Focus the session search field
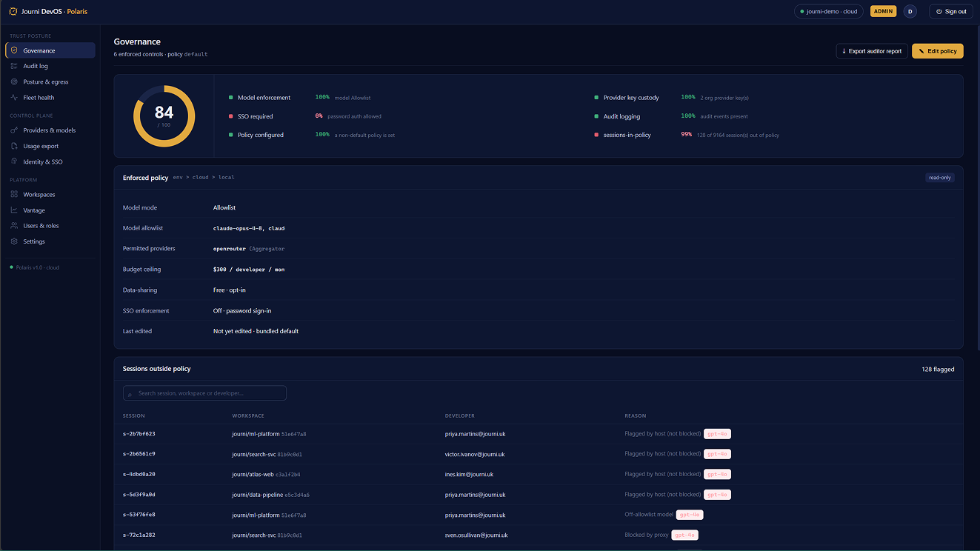980x551 pixels. (x=204, y=393)
